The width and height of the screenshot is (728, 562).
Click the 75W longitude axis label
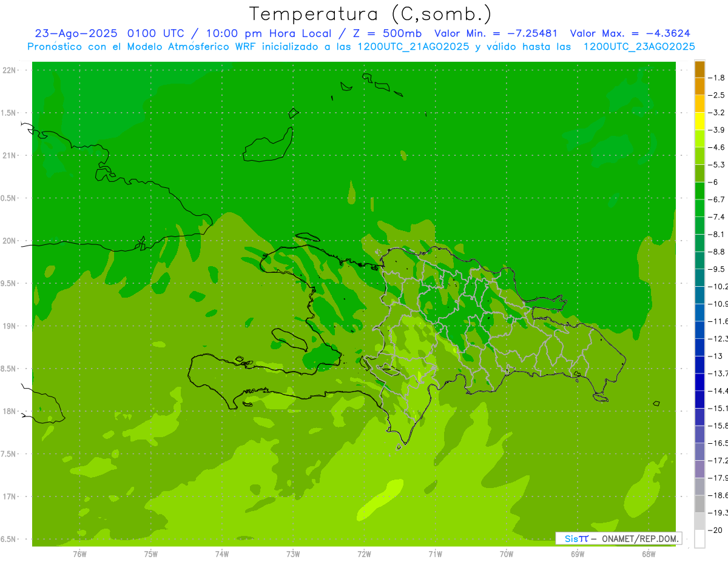click(x=151, y=554)
